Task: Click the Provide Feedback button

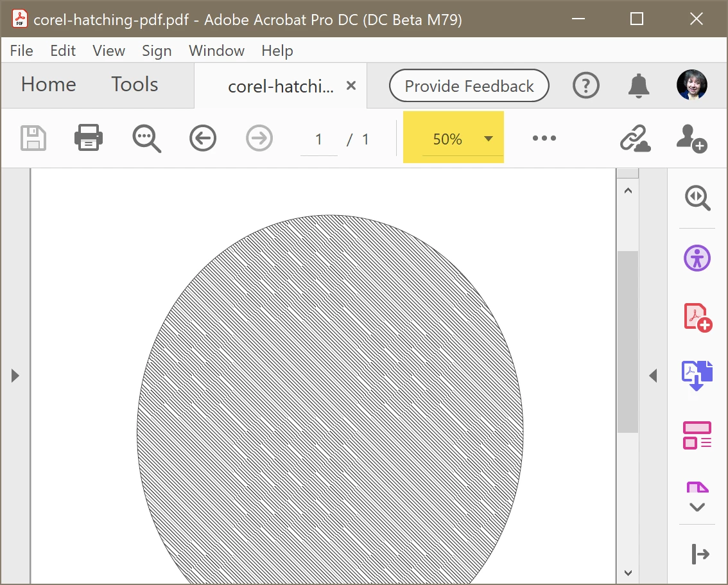Action: pyautogui.click(x=469, y=85)
